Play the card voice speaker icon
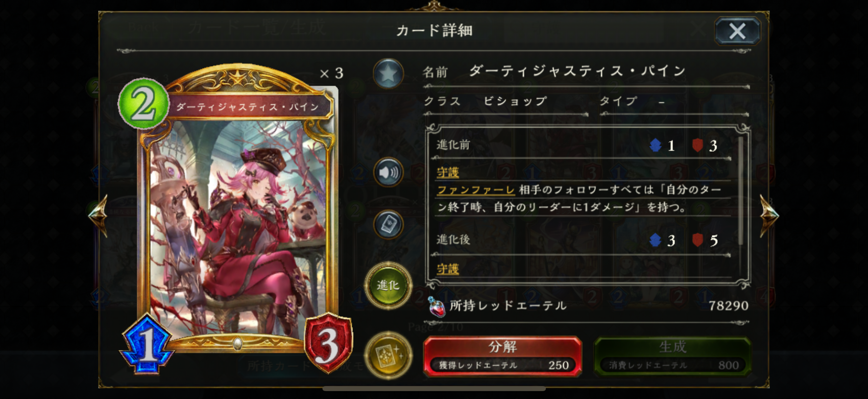 388,172
